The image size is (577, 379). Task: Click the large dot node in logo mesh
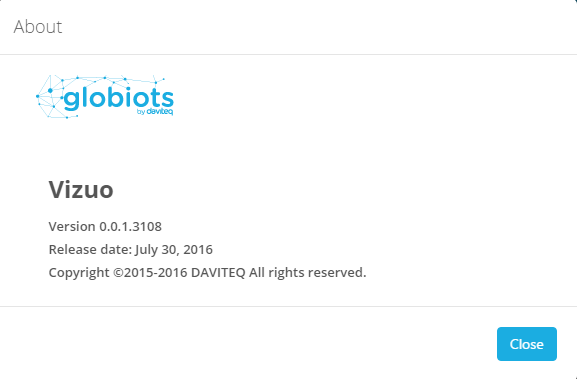tap(50, 91)
